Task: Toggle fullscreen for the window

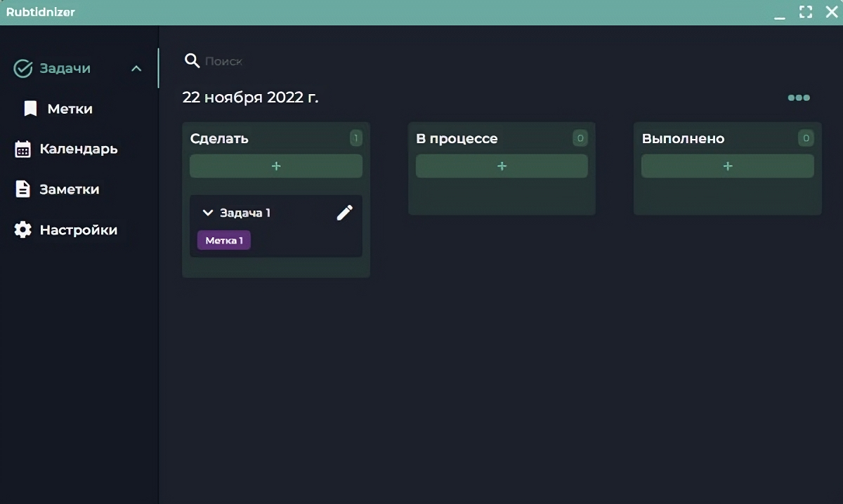Action: coord(806,12)
